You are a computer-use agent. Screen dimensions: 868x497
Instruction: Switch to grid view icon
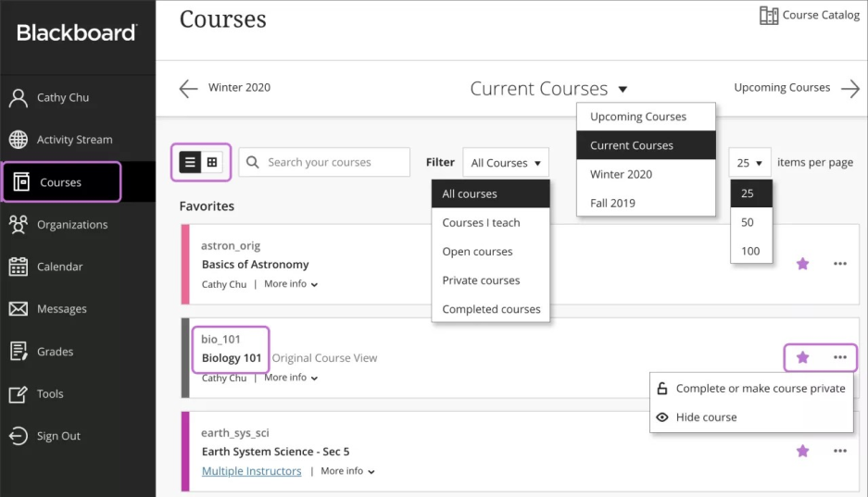click(x=212, y=162)
